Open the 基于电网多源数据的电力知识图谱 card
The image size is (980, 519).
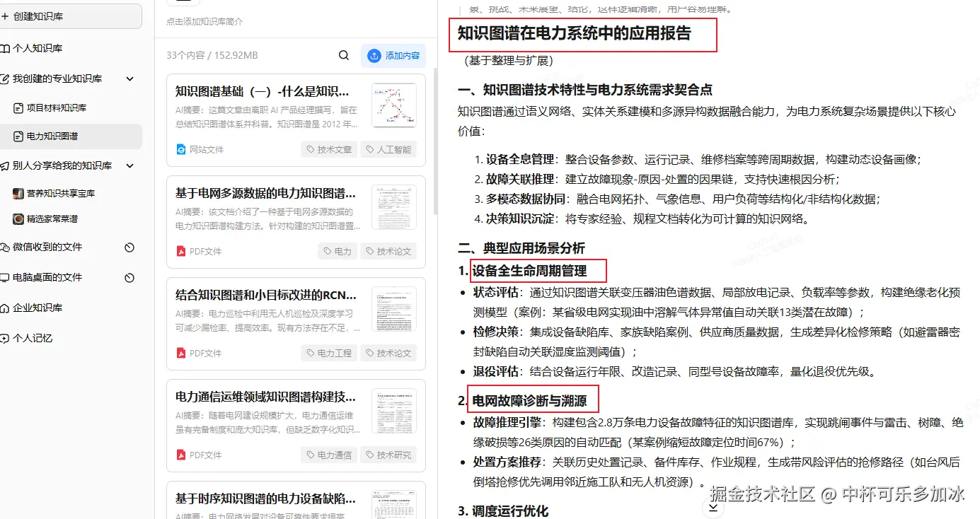pyautogui.click(x=296, y=221)
